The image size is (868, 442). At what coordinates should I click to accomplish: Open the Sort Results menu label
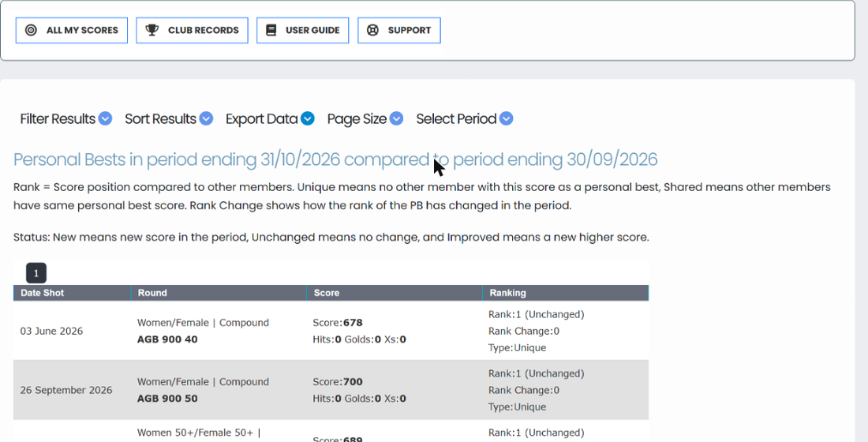[160, 118]
